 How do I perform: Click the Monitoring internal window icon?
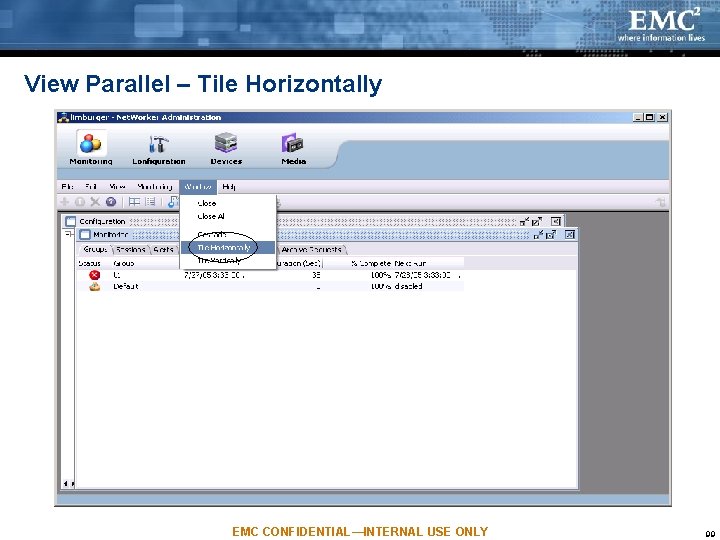click(x=85, y=235)
